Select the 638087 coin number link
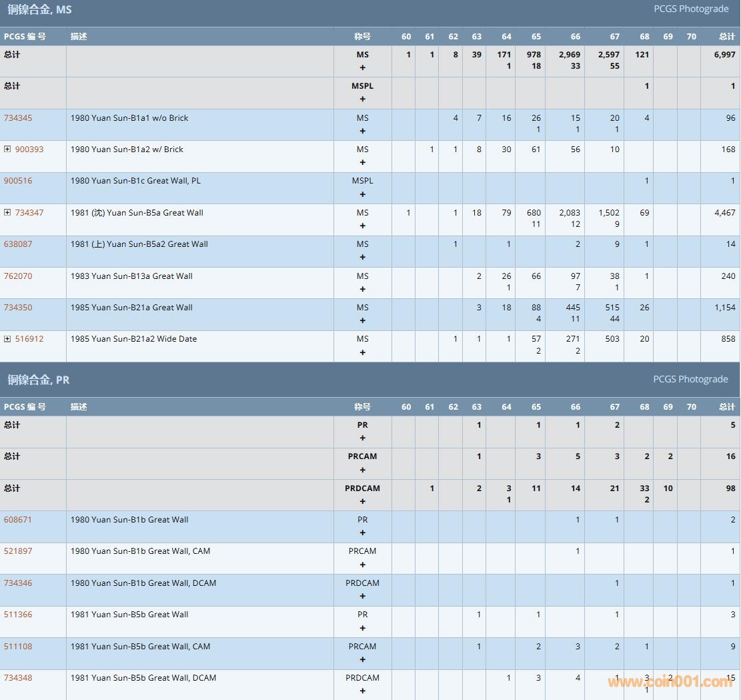Image resolution: width=741 pixels, height=700 pixels. [18, 244]
